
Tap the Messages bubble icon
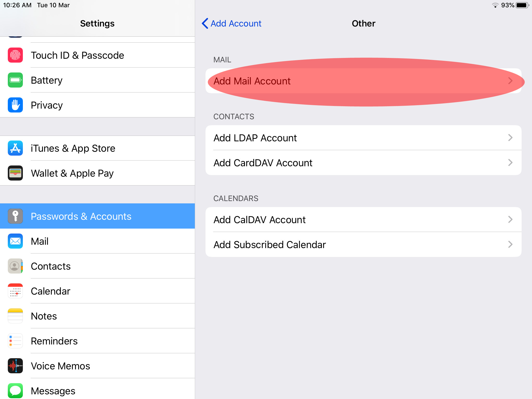(15, 391)
